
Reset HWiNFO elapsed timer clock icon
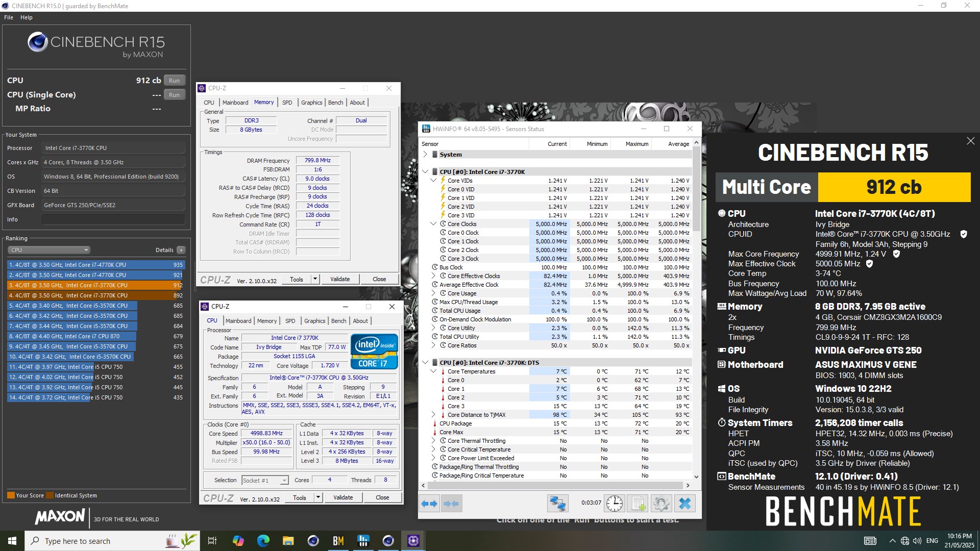tap(615, 504)
